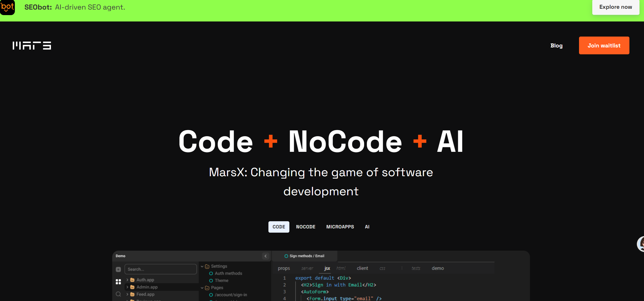Click the MARS logo in the header
Image resolution: width=644 pixels, height=301 pixels.
pos(32,46)
